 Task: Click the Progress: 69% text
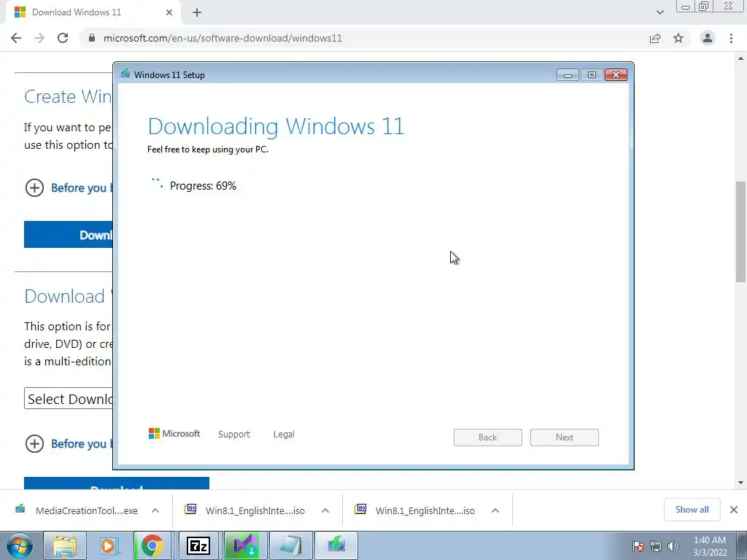pos(203,186)
